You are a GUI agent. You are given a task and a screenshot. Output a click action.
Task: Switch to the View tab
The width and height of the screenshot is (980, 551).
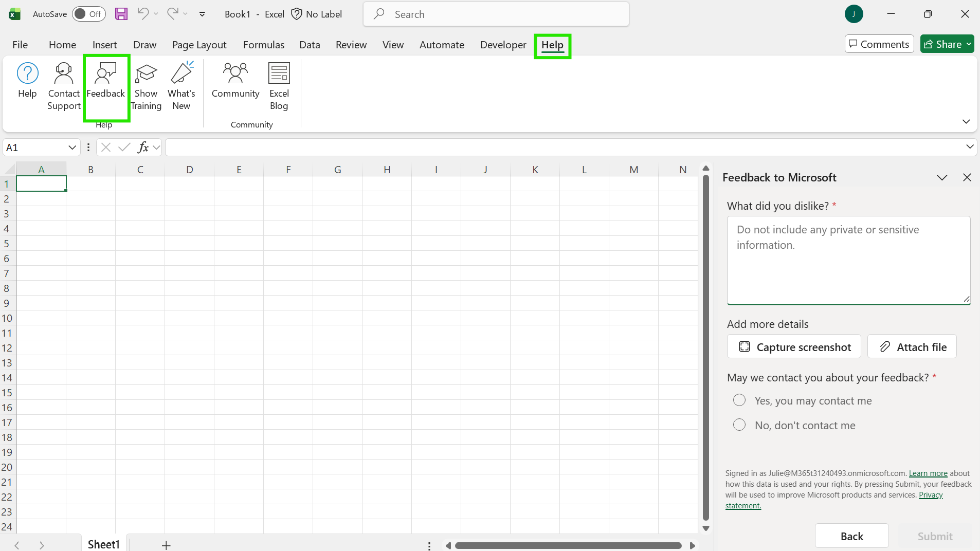pyautogui.click(x=393, y=45)
